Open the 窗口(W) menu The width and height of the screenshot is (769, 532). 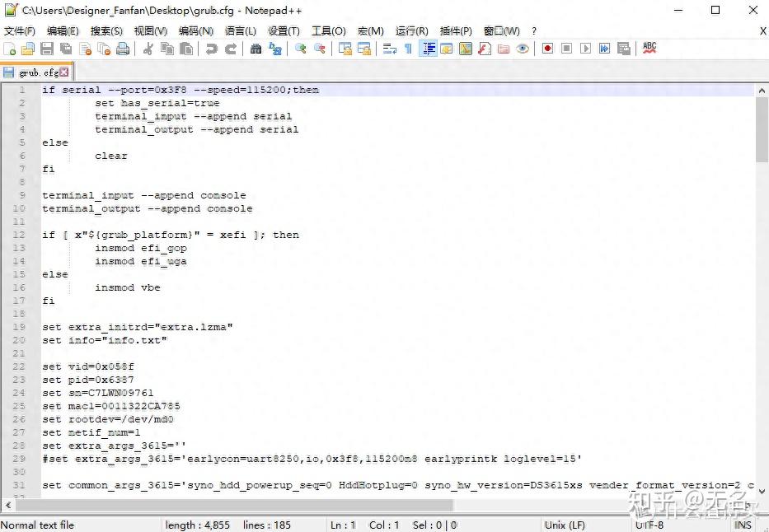click(x=501, y=30)
